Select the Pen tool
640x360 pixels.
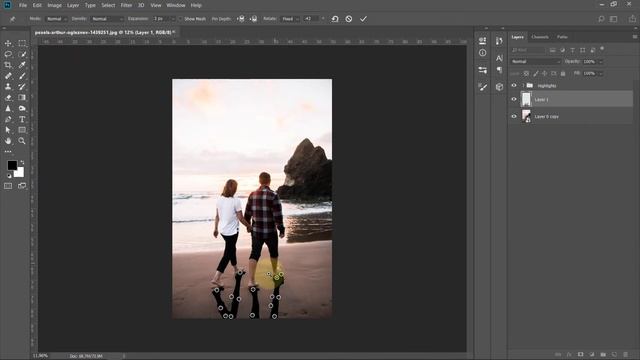click(8, 119)
